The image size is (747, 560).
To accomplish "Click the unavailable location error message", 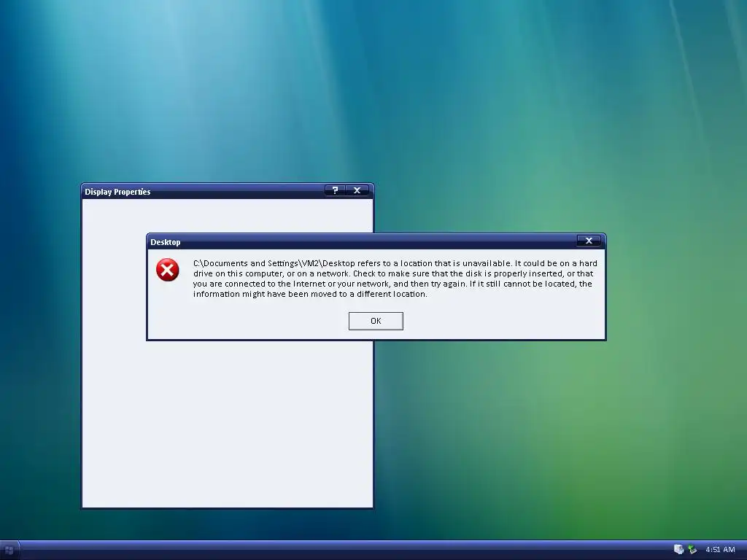I will [395, 279].
